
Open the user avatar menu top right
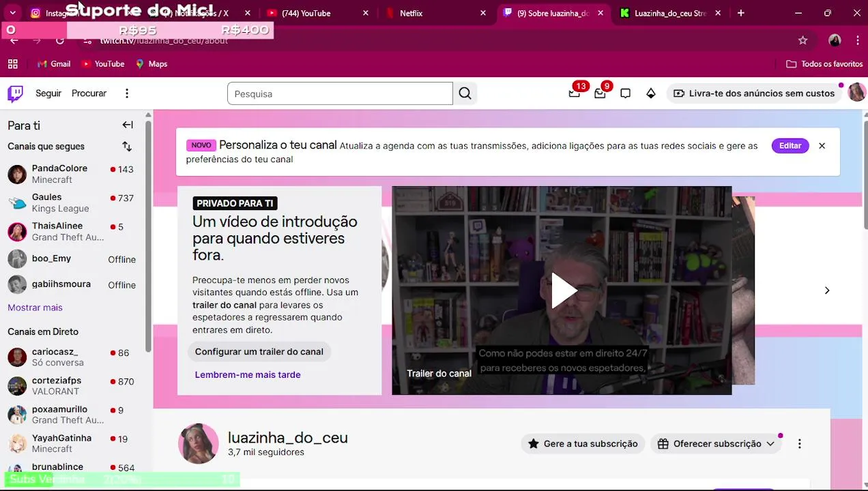coord(856,93)
